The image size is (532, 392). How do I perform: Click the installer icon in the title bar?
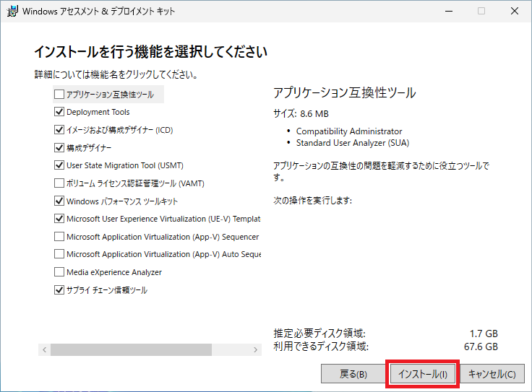pyautogui.click(x=12, y=11)
